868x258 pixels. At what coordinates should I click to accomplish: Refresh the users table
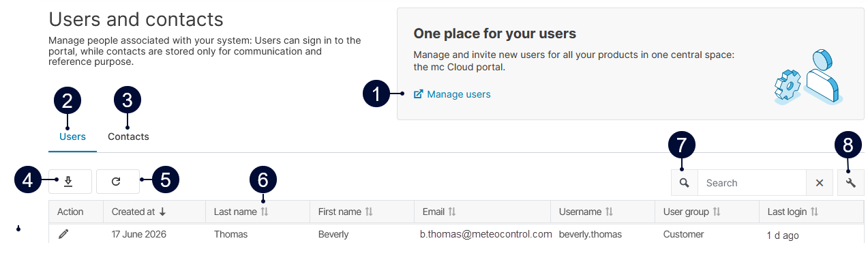coord(118,182)
